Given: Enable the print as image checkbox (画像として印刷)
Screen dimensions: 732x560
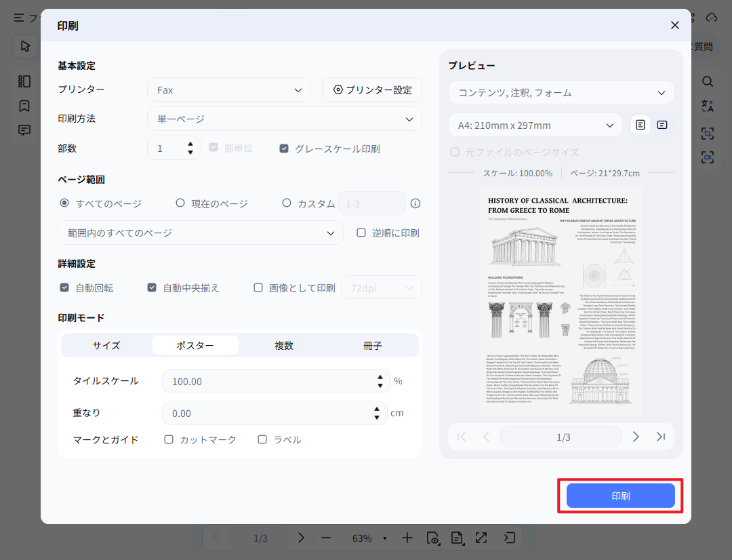Looking at the screenshot, I should 258,287.
